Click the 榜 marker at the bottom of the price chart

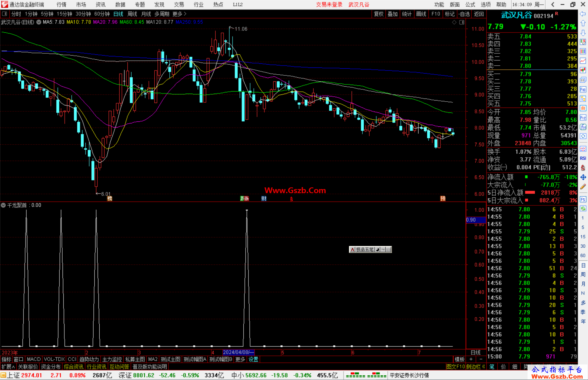click(110, 199)
